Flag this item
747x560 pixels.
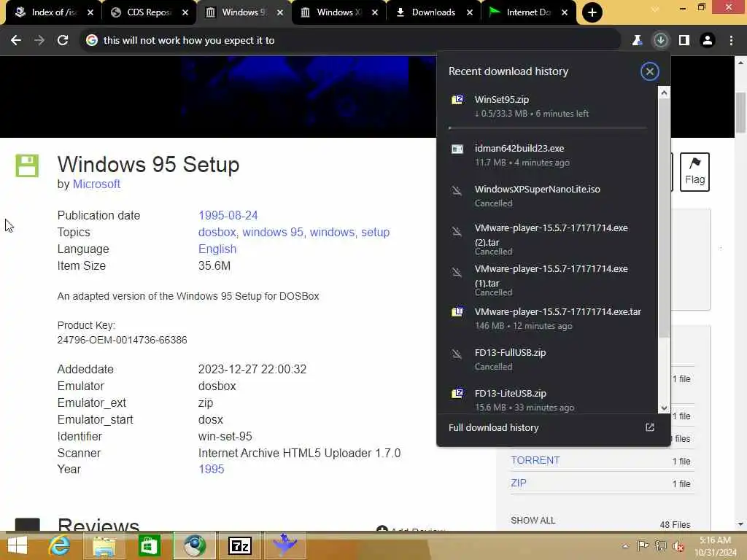[694, 172]
